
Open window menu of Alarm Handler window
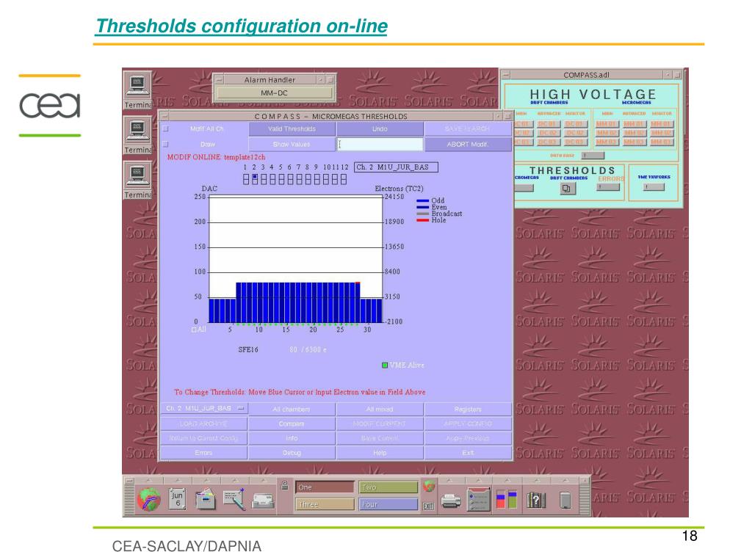[219, 80]
